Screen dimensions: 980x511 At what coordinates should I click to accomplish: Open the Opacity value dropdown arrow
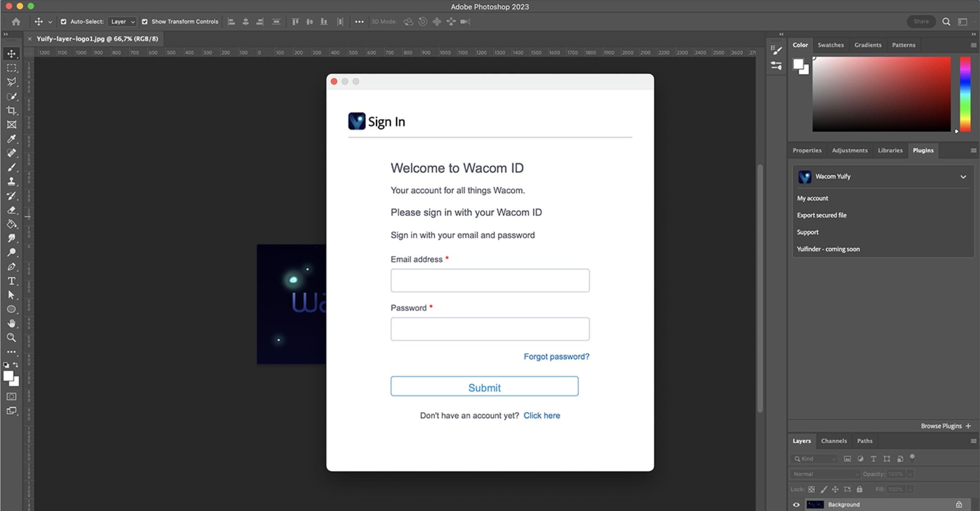(x=910, y=474)
